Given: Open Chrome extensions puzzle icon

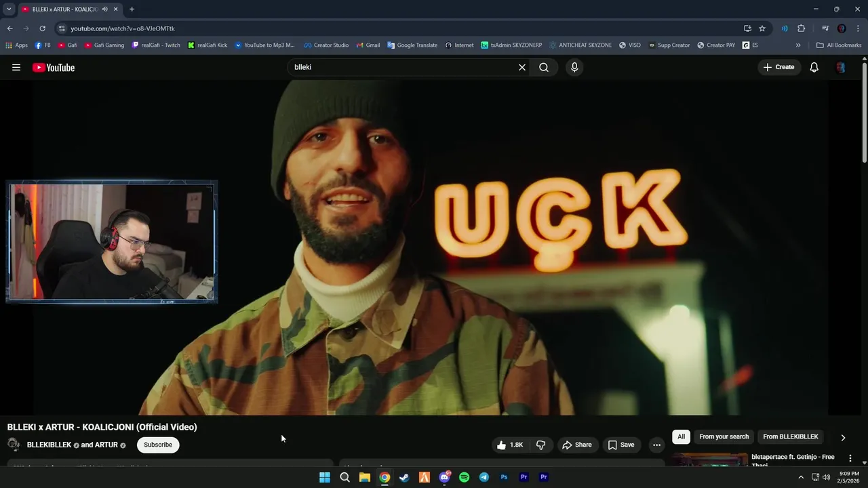Looking at the screenshot, I should click(802, 28).
